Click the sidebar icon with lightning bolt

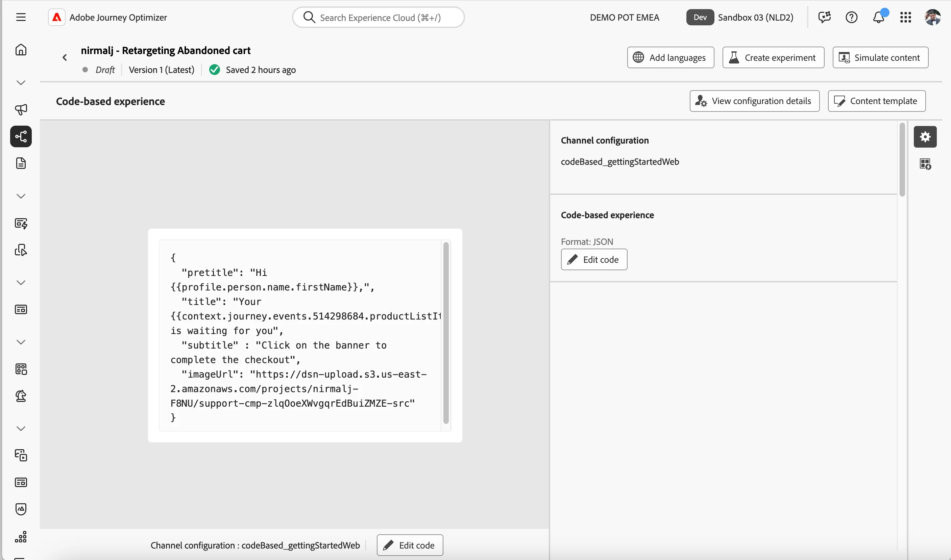point(21,223)
